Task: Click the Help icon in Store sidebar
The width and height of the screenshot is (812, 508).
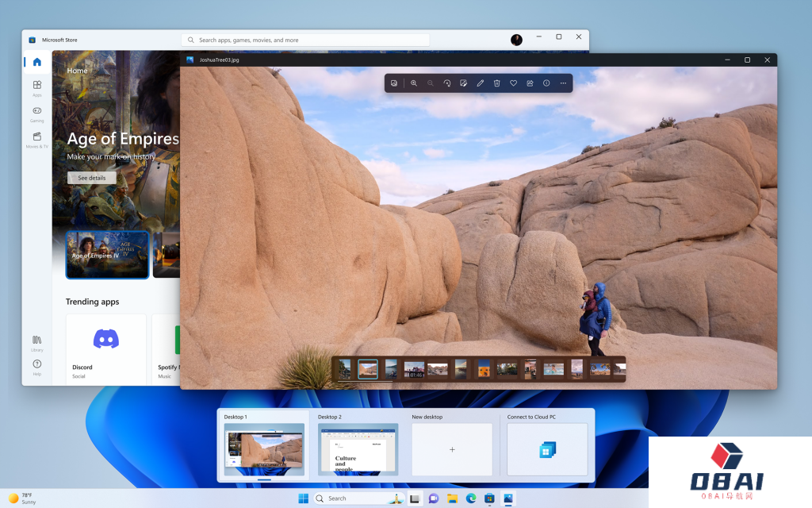Action: pos(37,367)
